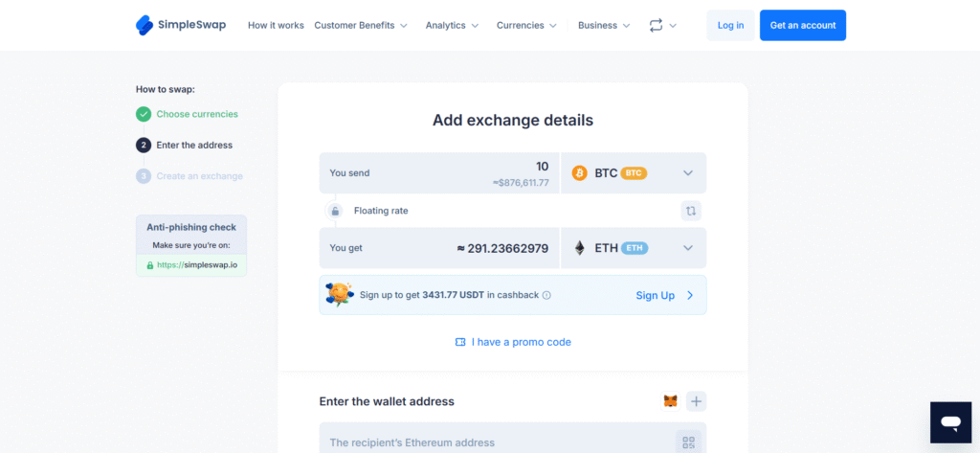The height and width of the screenshot is (453, 980).
Task: Swap the send and get currencies
Action: click(x=691, y=211)
